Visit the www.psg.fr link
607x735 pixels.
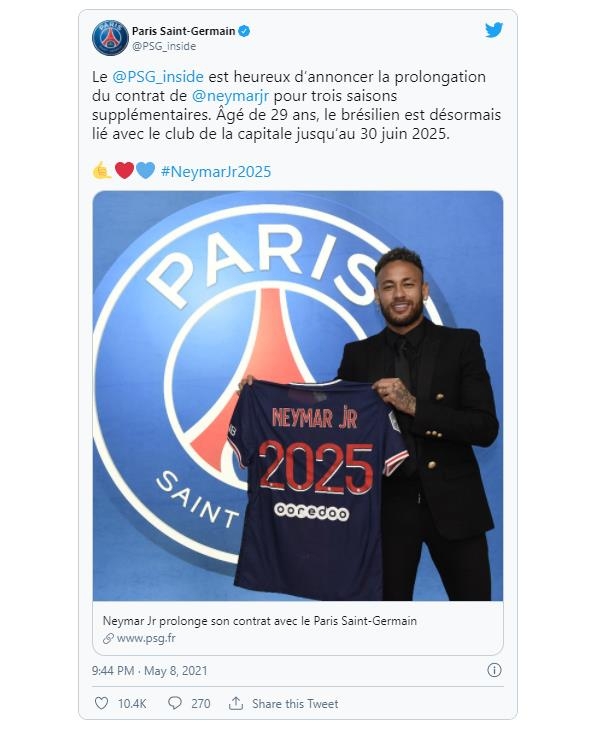145,638
